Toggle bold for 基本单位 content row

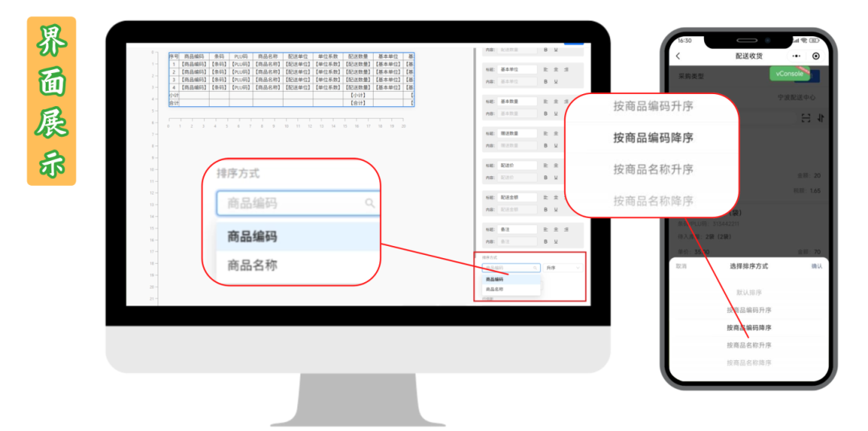545,81
